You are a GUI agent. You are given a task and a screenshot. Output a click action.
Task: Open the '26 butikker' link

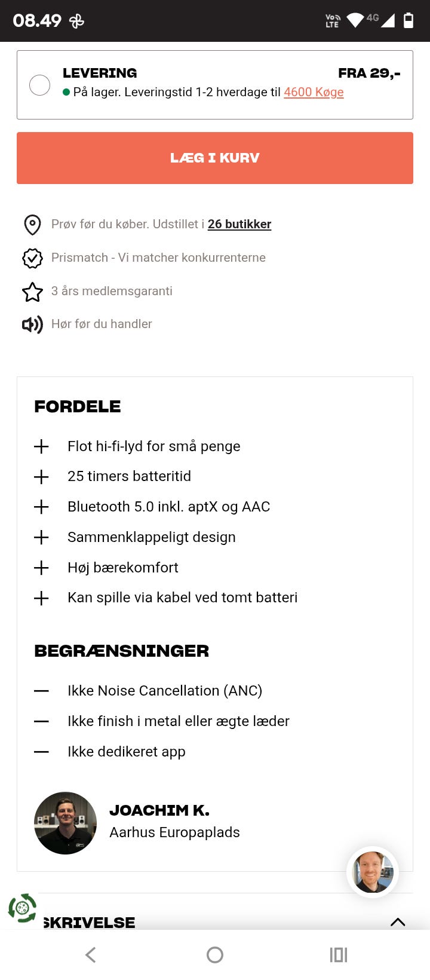239,224
